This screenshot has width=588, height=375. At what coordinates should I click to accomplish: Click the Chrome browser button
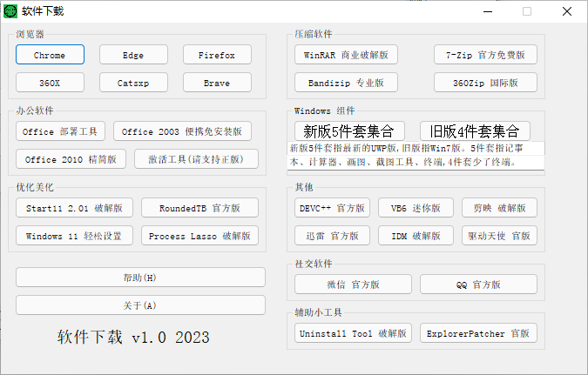tap(50, 55)
